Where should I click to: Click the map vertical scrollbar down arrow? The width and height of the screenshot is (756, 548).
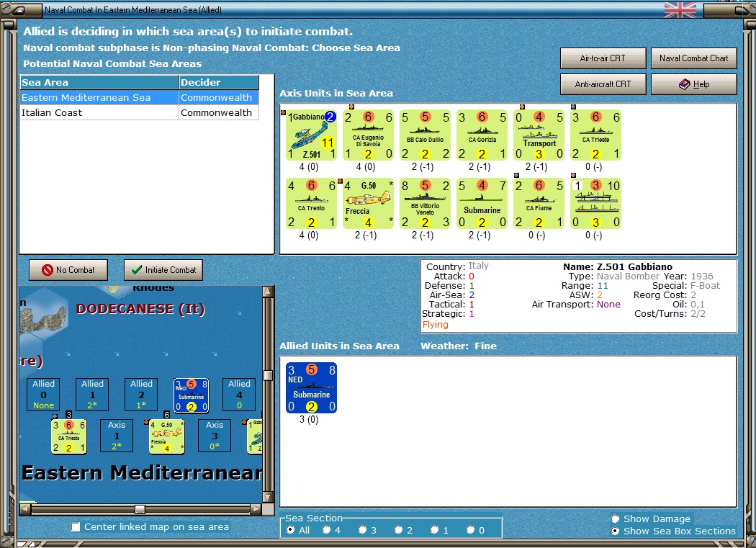268,497
